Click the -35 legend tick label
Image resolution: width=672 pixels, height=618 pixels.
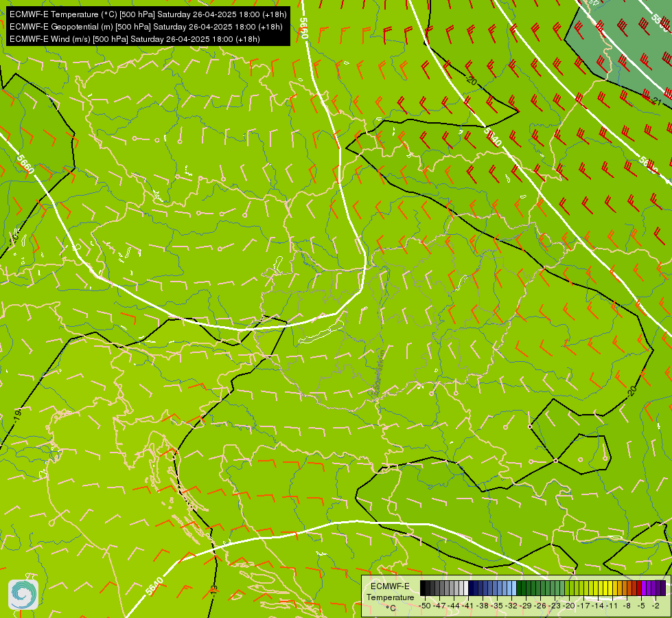[x=497, y=606]
